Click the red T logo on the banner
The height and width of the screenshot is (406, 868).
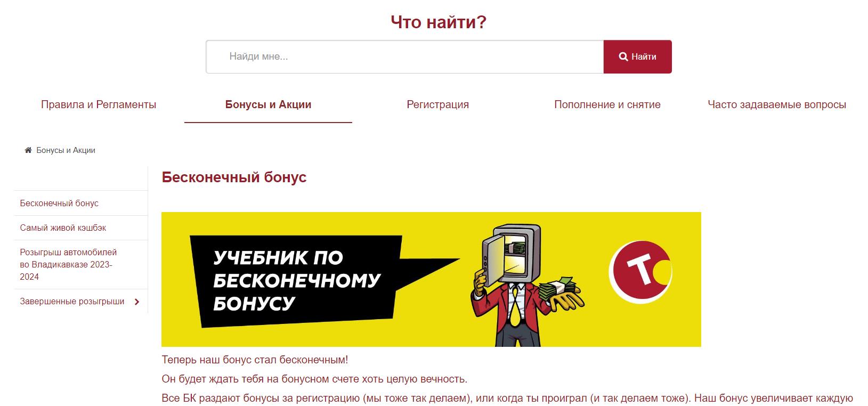pyautogui.click(x=640, y=272)
